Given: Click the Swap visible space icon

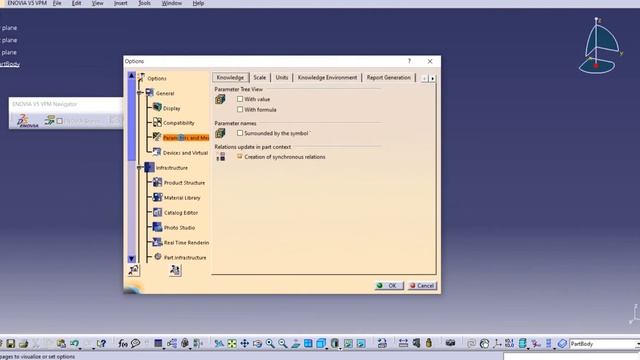Looking at the screenshot, I should click(361, 344).
